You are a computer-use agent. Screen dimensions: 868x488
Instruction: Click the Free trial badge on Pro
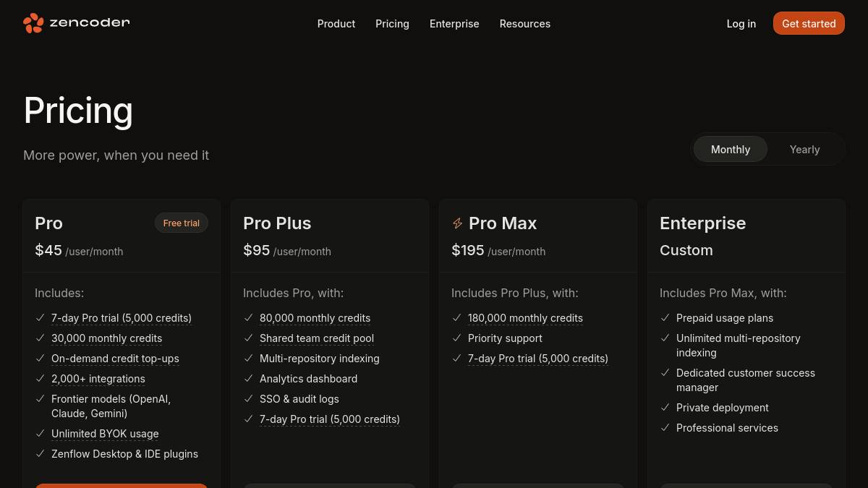point(182,223)
